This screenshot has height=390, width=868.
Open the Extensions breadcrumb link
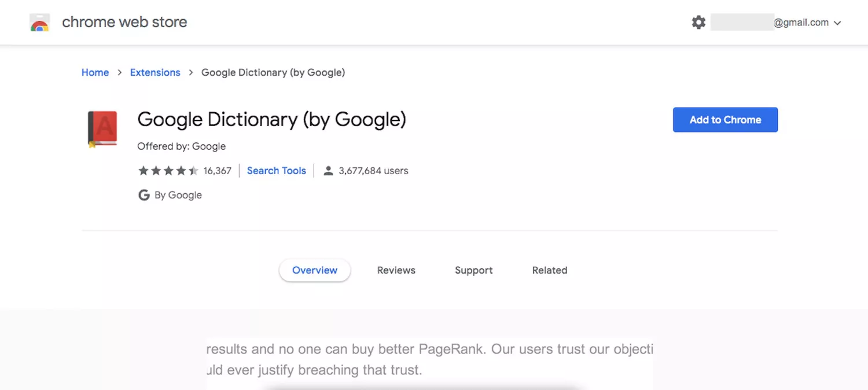[155, 72]
